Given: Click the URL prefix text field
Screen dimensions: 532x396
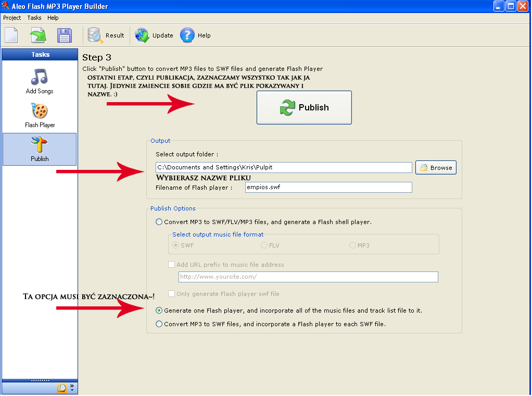Looking at the screenshot, I should tap(308, 277).
